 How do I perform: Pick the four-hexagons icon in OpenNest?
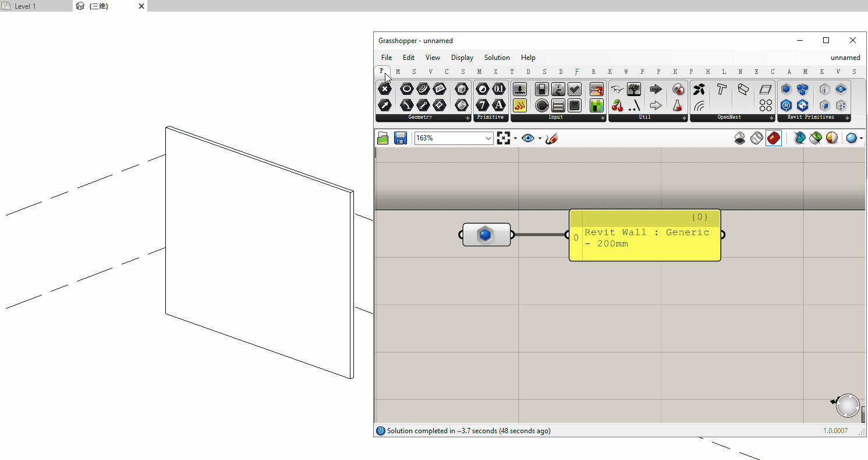click(766, 105)
